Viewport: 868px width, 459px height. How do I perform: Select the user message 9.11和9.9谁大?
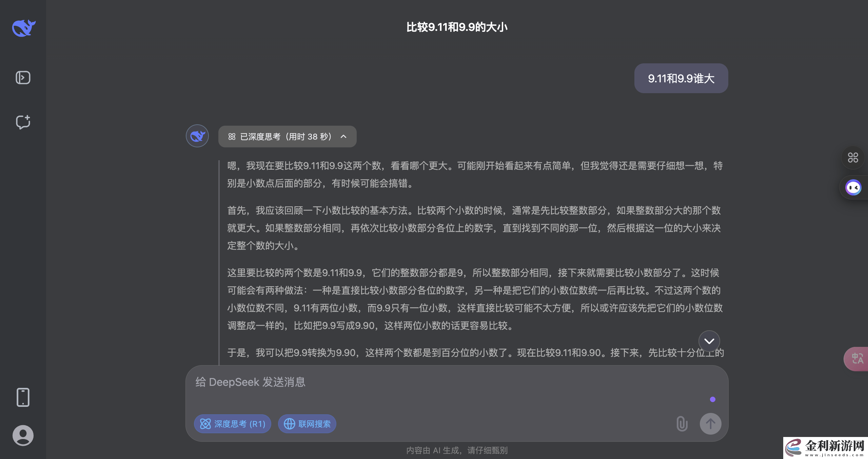tap(681, 78)
